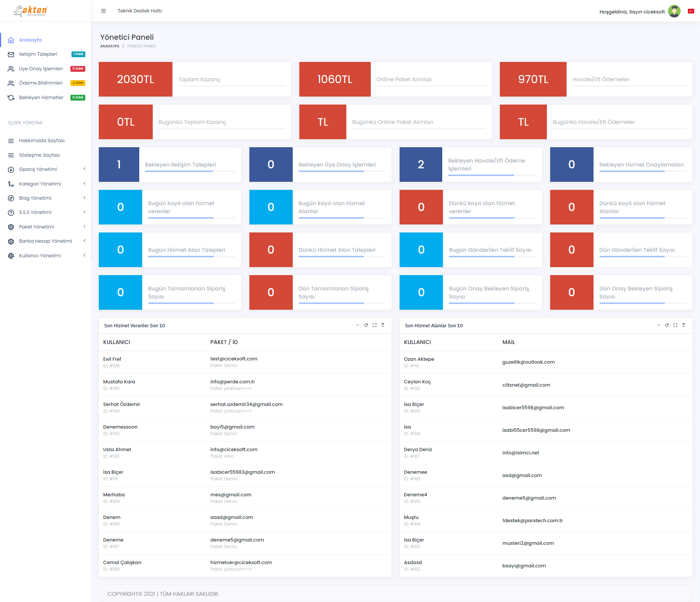700x602 pixels.
Task: Select 1destek@parstech.com.tr mail cell
Action: tap(532, 521)
